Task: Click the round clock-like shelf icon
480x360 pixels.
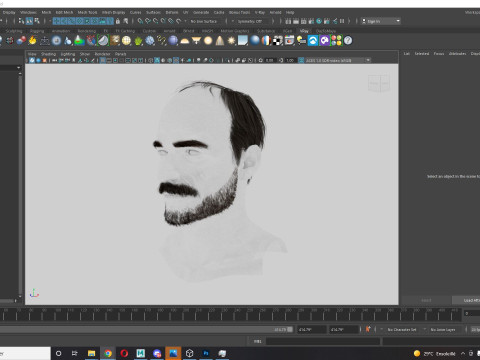Action: click(x=57, y=41)
